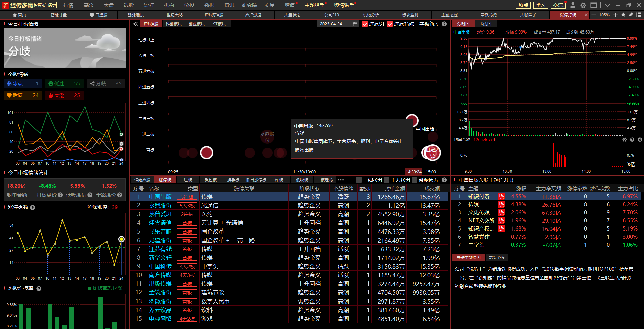This screenshot has width=644, height=329.
Task: Click help icon in 封单金额 panel
Action: pos(632,140)
